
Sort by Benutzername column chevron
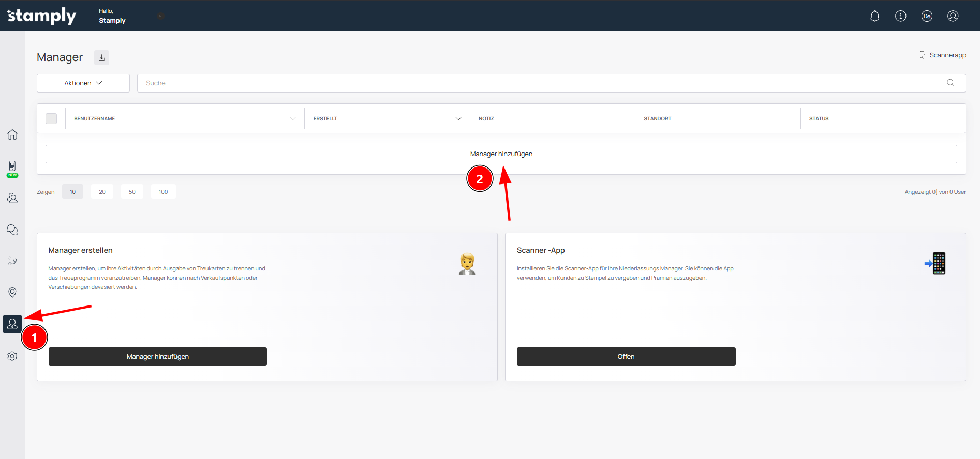coord(293,118)
